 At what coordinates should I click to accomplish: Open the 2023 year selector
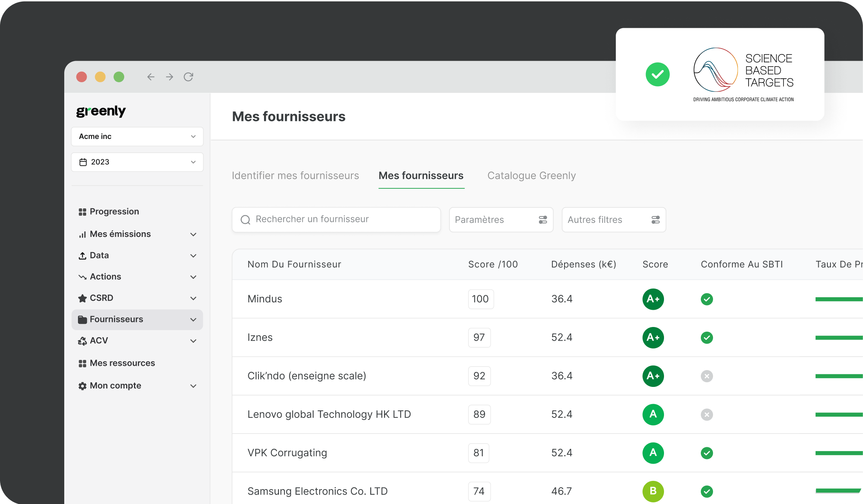pyautogui.click(x=137, y=162)
